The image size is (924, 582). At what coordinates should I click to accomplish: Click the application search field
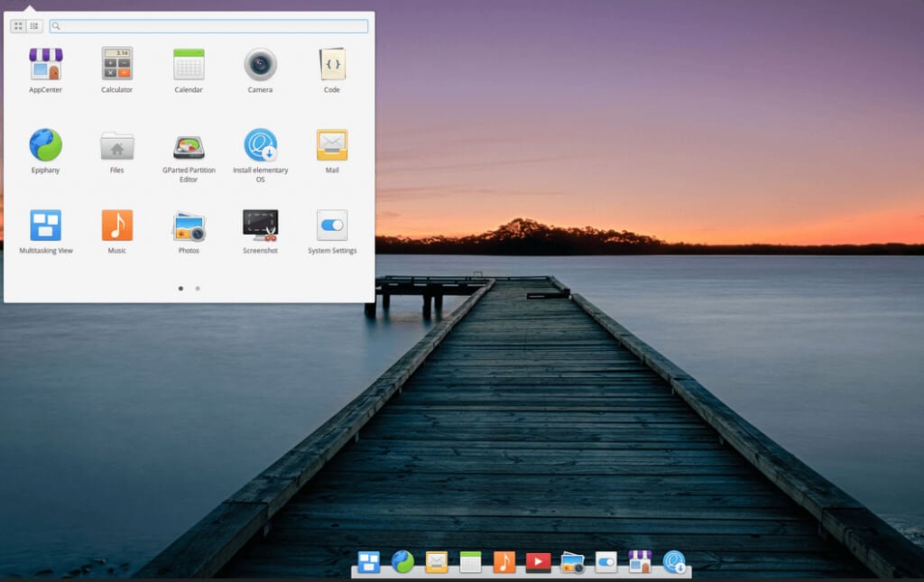(209, 26)
